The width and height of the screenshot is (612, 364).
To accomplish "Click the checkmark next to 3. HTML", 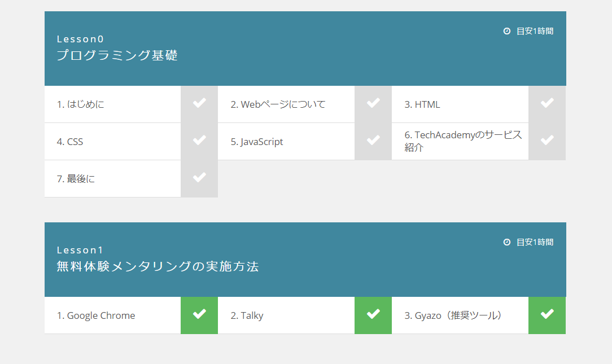I will click(547, 104).
